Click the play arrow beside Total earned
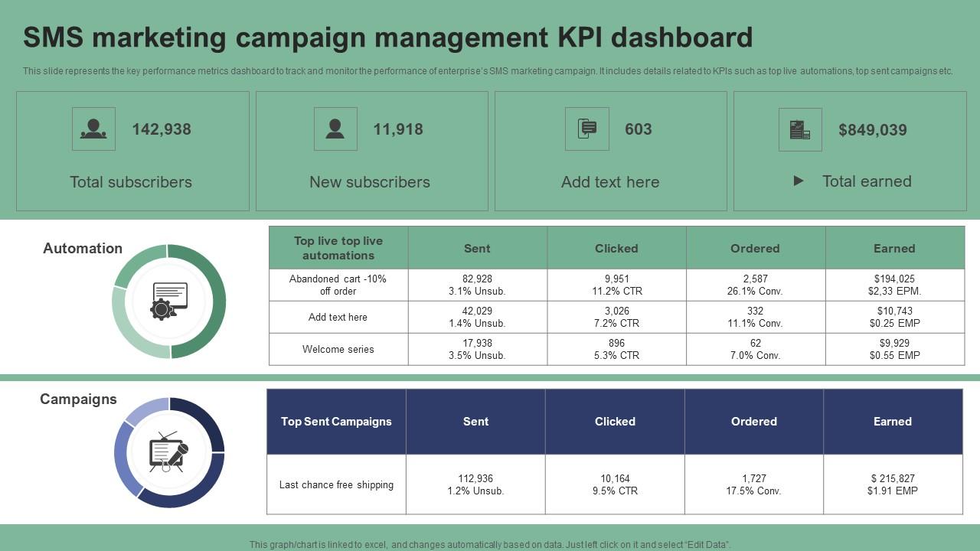Image resolution: width=980 pixels, height=551 pixels. (x=799, y=181)
